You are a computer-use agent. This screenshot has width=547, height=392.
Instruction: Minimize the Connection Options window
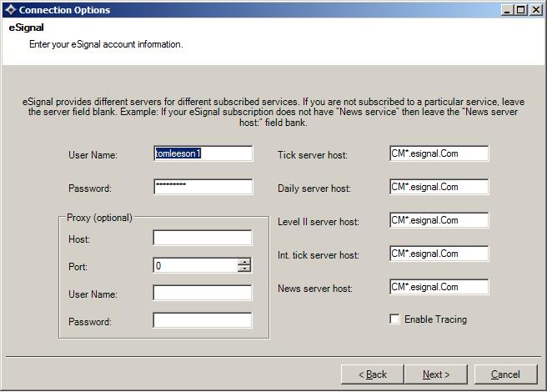tap(507, 10)
